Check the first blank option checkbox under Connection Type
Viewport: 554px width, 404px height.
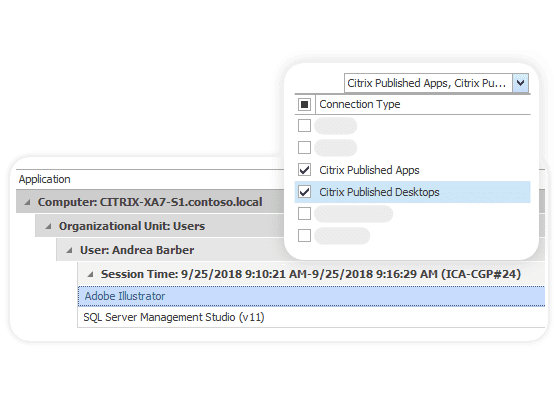304,125
